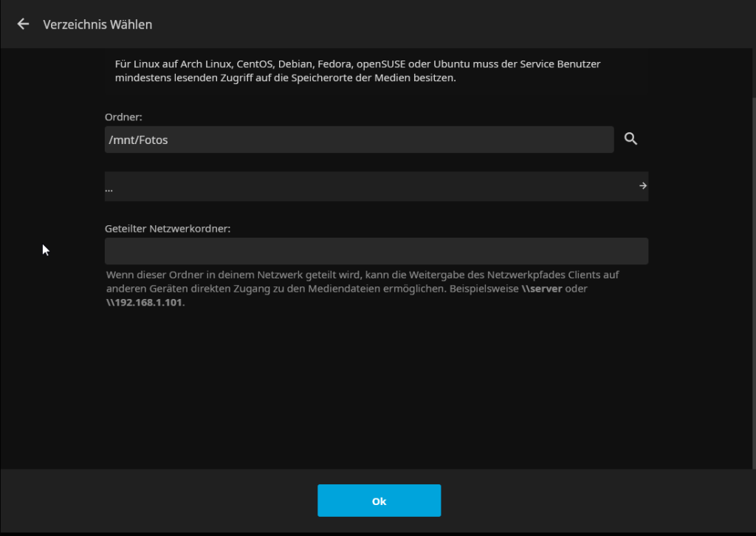Click the right arrow on the '...' row

pyautogui.click(x=643, y=186)
